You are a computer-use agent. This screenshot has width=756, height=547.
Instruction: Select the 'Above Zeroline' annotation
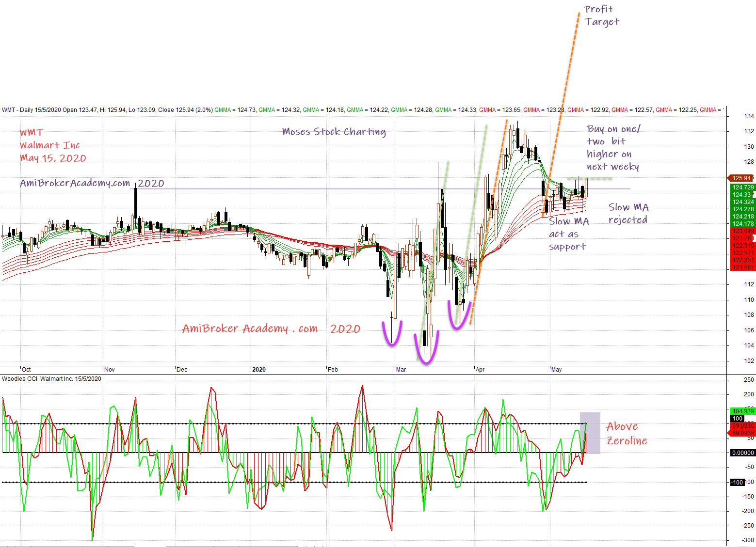(627, 434)
